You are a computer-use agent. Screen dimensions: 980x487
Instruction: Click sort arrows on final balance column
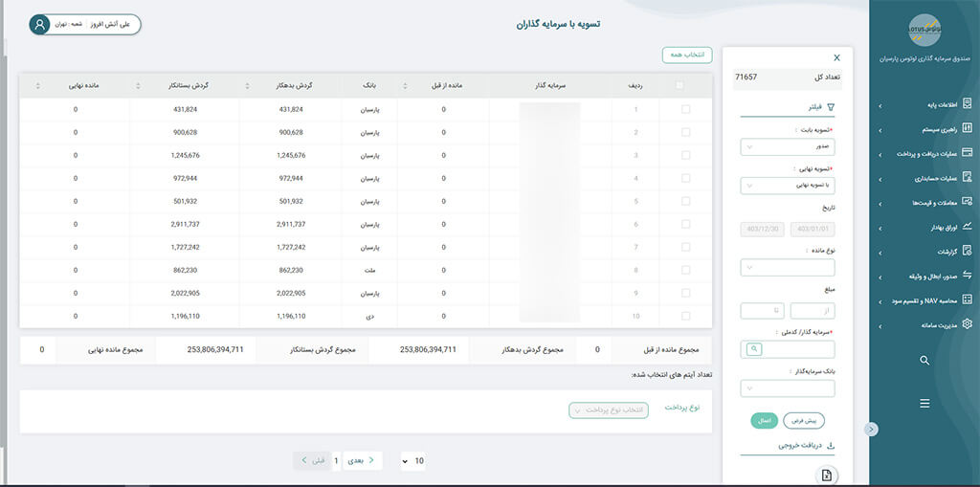[x=38, y=86]
